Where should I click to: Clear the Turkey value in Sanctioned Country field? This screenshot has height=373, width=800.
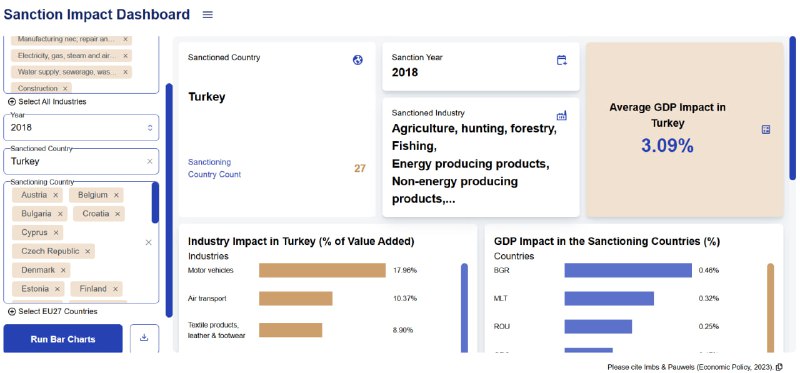point(149,161)
